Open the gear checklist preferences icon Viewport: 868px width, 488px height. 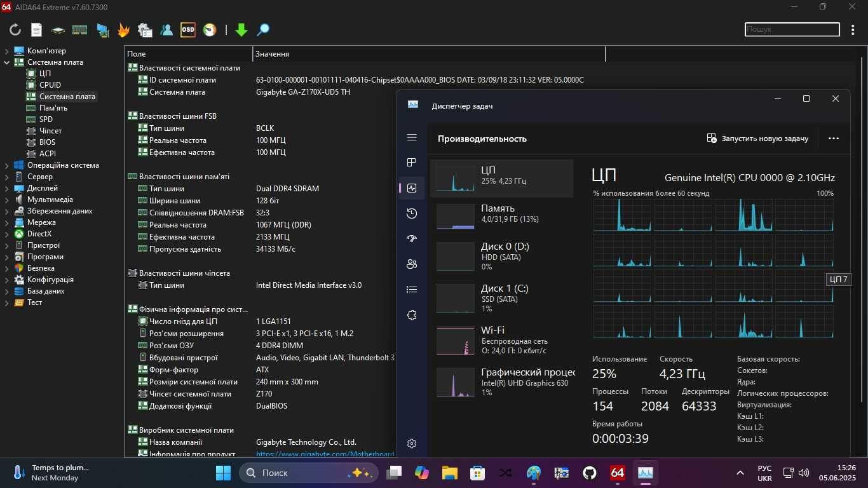[x=145, y=30]
